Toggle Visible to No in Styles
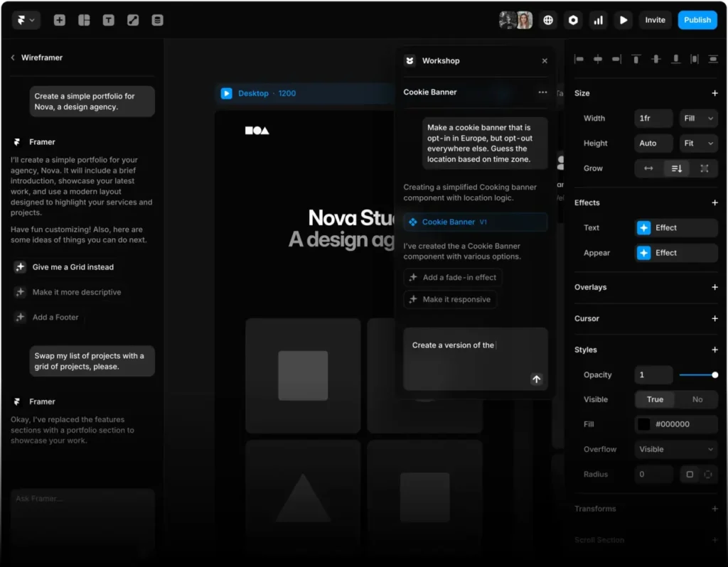728x567 pixels. pyautogui.click(x=696, y=399)
